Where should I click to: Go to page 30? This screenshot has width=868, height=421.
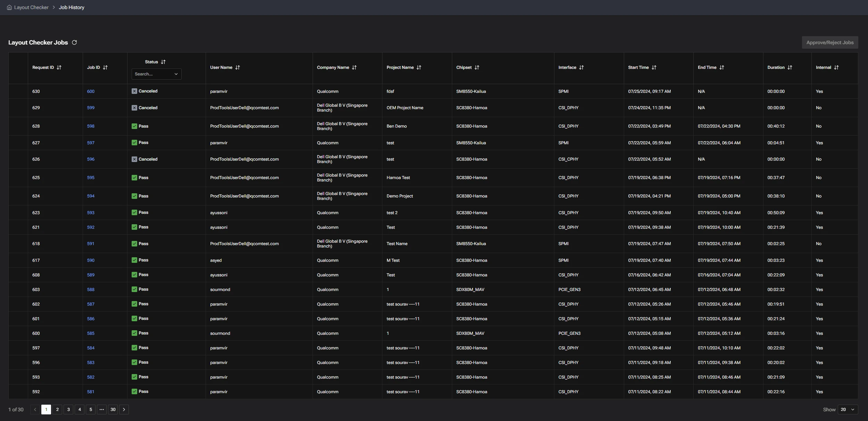click(x=113, y=410)
